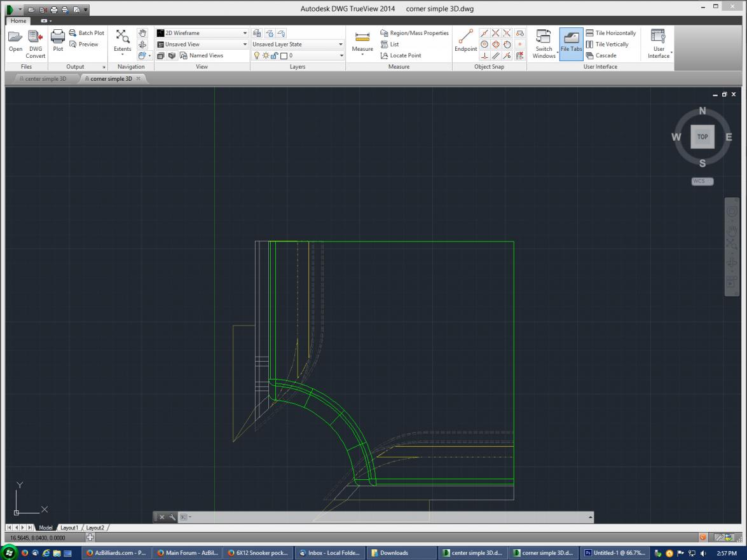Toggle the File Tabs button
The image size is (747, 560).
(x=571, y=43)
